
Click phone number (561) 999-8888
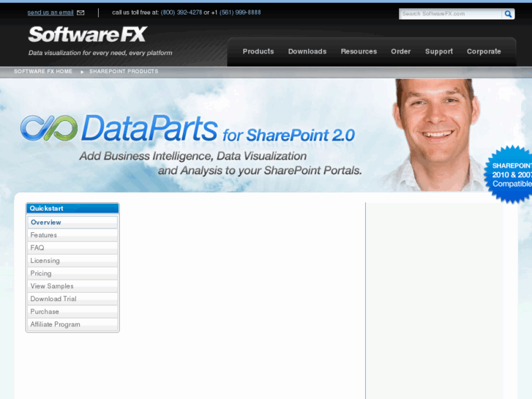pyautogui.click(x=240, y=12)
